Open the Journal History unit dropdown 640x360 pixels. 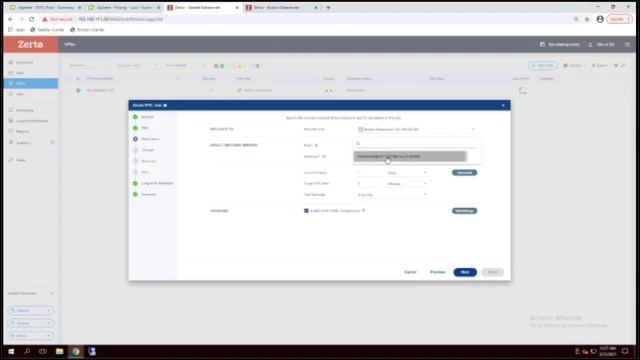point(407,173)
